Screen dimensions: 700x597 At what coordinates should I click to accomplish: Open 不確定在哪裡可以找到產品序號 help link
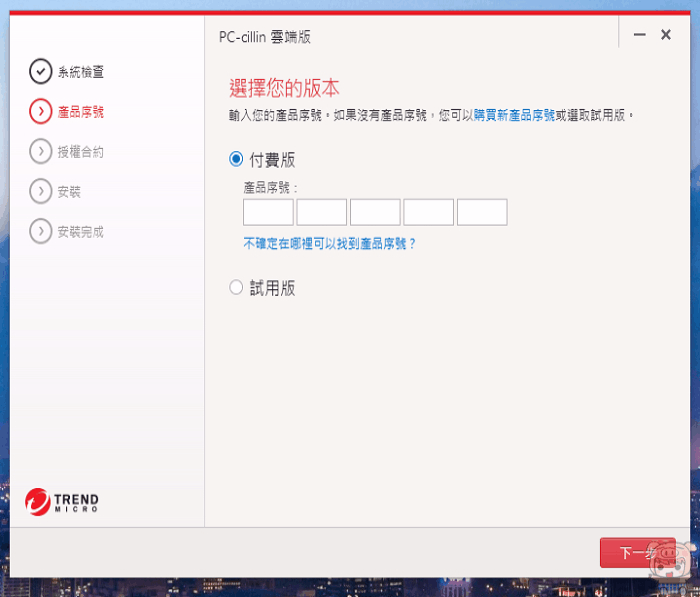[329, 243]
